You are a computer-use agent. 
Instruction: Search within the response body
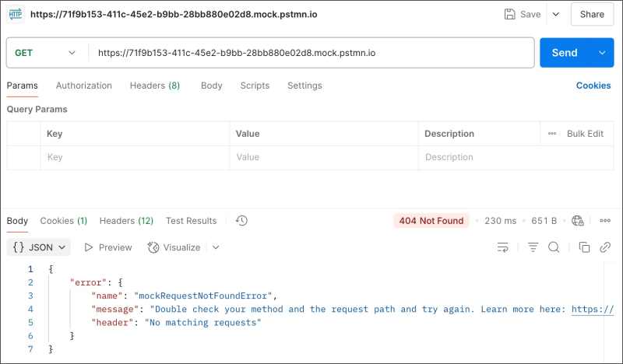click(x=554, y=247)
